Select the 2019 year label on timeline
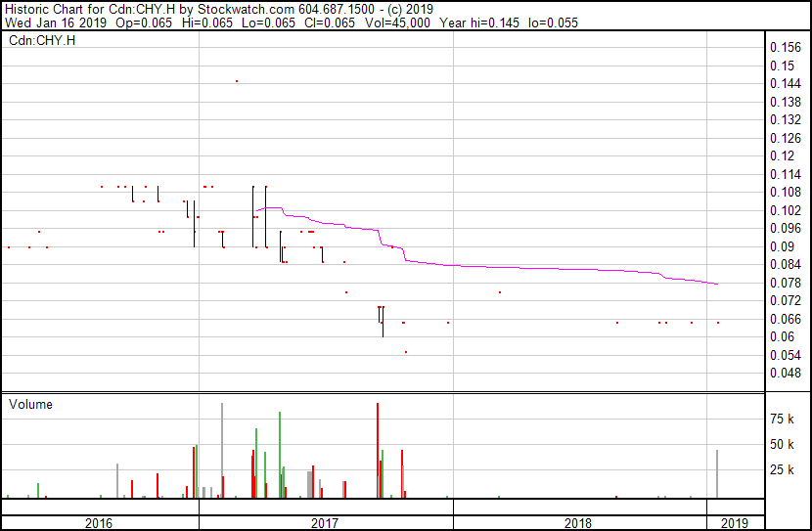Screen dimensions: 812x531 click(736, 522)
